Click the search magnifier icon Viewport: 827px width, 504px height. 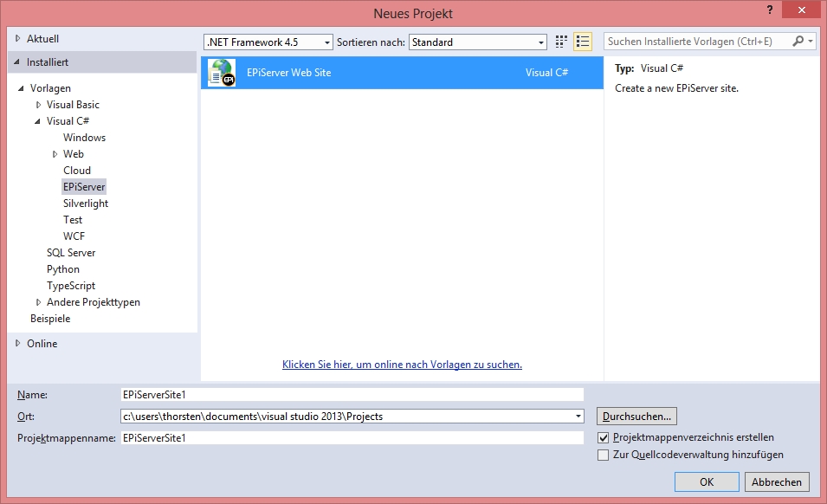tap(798, 42)
